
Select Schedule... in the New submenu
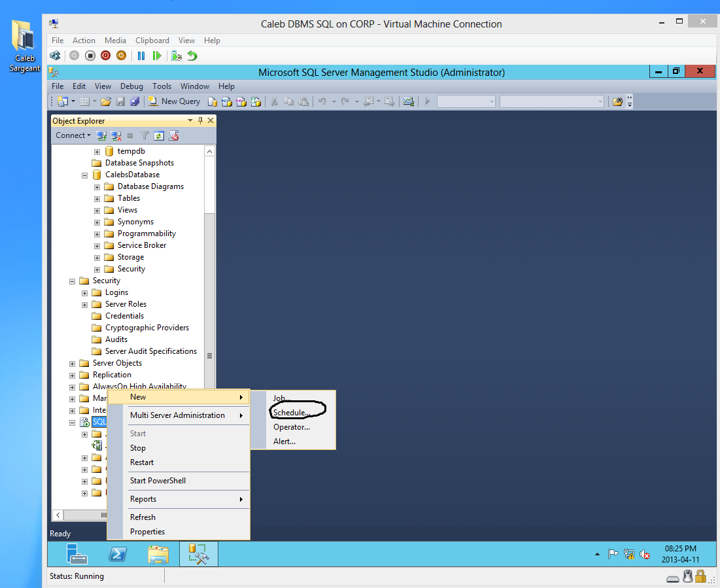[292, 413]
